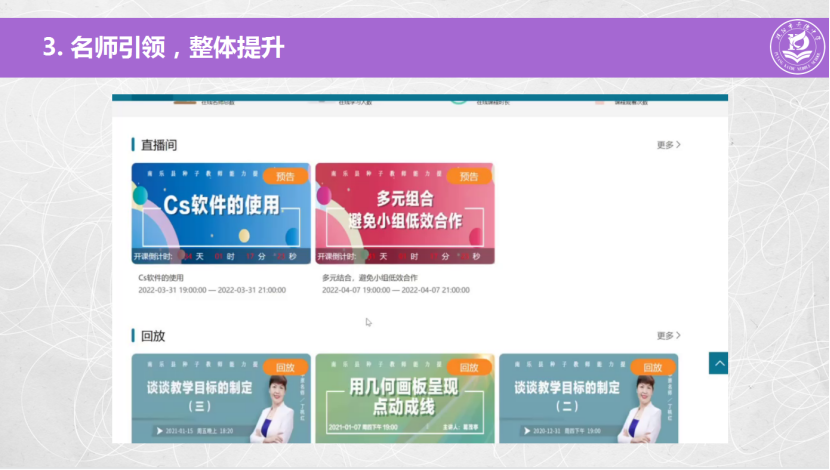830x470 pixels.
Task: Click the 多元结合，避免小组低效合作 title link
Action: 369,277
